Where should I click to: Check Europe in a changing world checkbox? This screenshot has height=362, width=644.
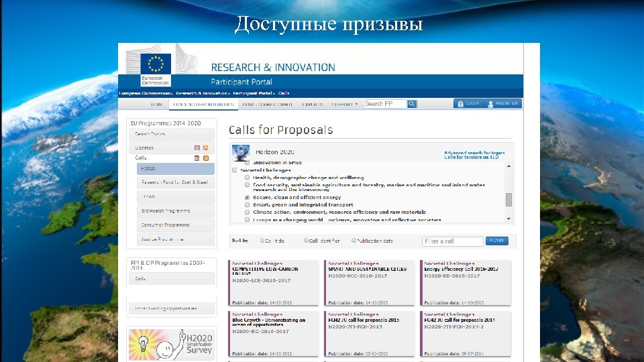pos(248,220)
